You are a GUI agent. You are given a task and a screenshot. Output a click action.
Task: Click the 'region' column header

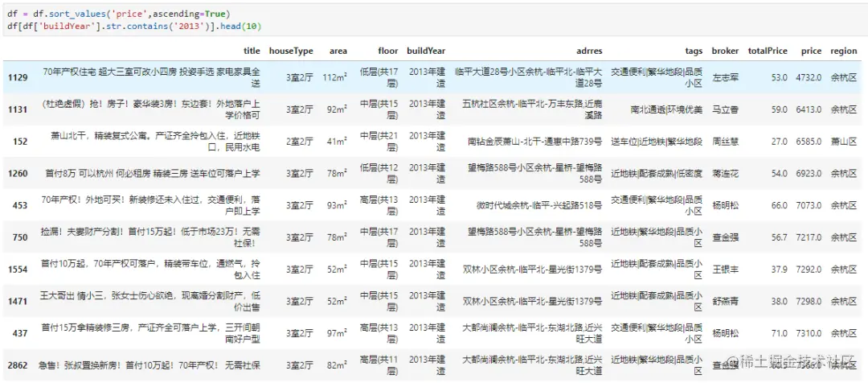click(844, 51)
